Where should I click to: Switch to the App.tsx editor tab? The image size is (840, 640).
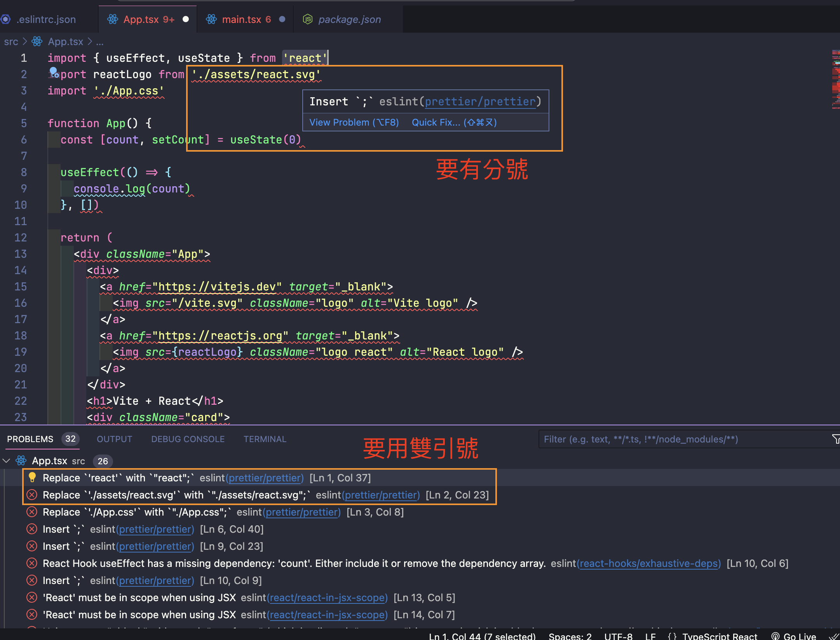click(x=148, y=19)
